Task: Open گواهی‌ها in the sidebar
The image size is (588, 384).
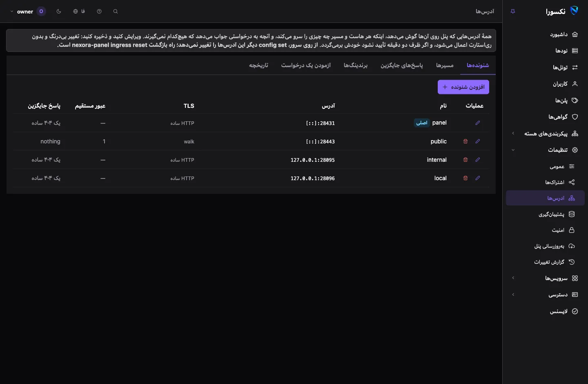Action: pos(545,117)
